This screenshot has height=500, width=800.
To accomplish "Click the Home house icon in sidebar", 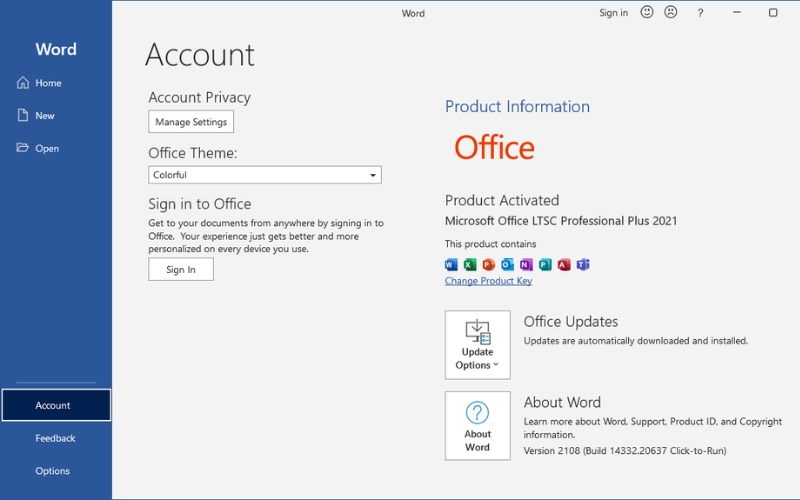I will (x=23, y=82).
